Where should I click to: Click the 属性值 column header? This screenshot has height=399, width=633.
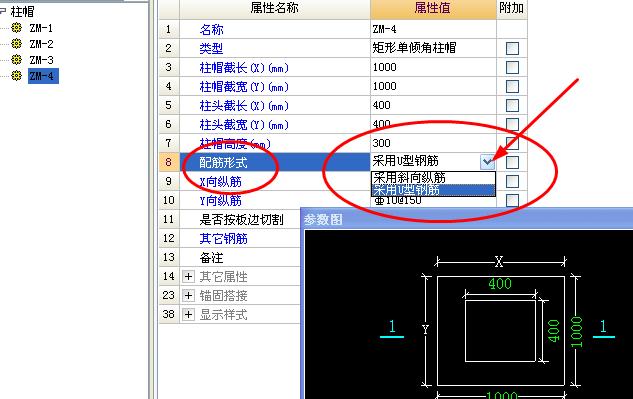[x=433, y=8]
